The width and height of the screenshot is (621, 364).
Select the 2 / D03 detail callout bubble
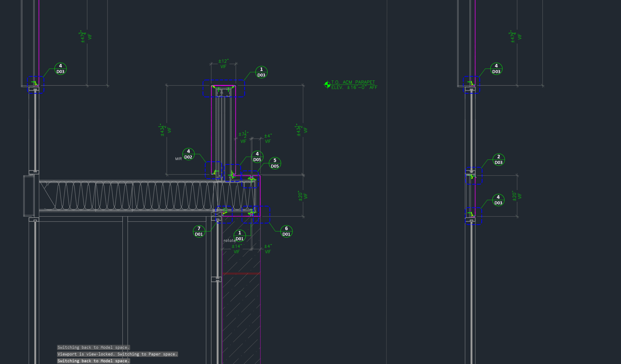498,159
